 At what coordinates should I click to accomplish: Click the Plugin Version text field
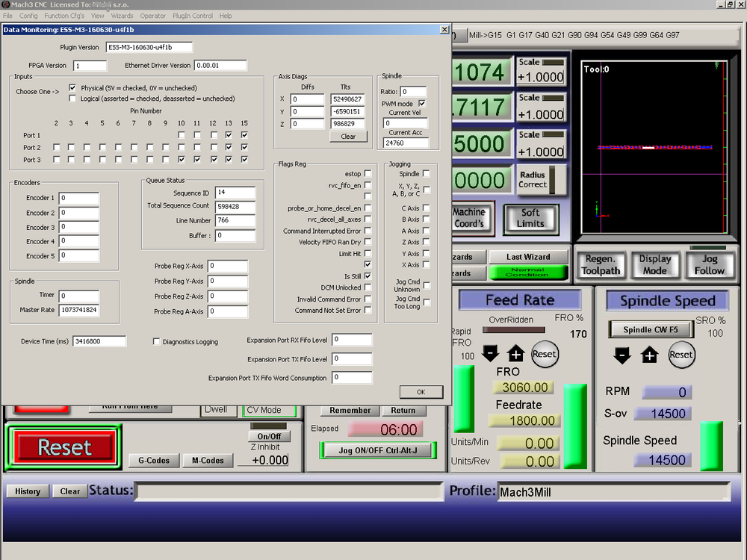coord(149,47)
